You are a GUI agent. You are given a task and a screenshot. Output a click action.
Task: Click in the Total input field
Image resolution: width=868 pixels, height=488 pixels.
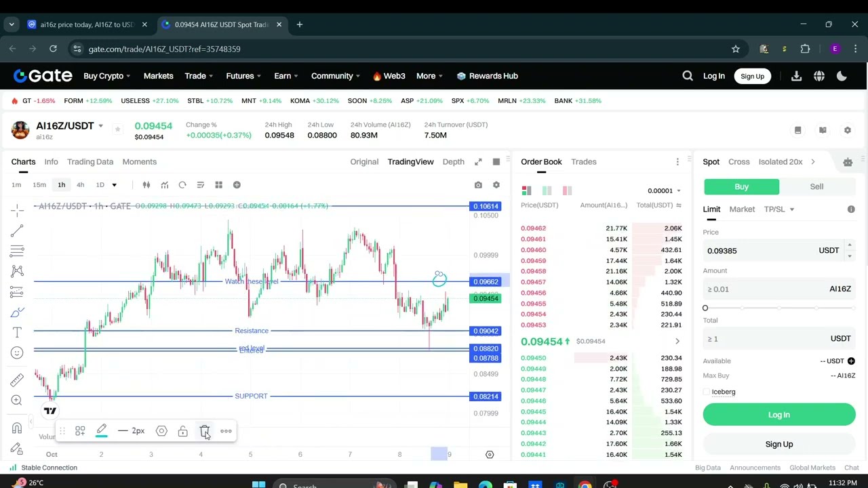(x=778, y=339)
